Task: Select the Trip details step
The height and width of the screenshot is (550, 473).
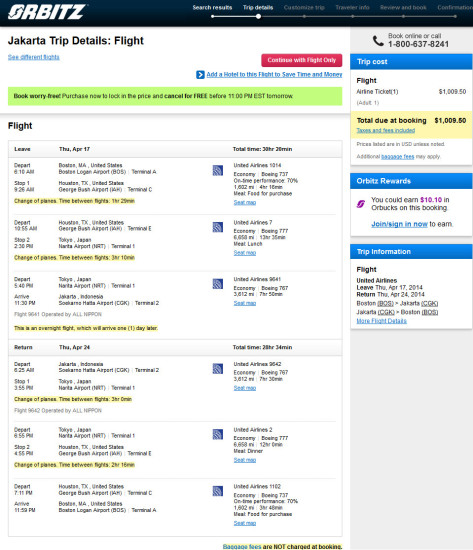Action: pos(258,7)
